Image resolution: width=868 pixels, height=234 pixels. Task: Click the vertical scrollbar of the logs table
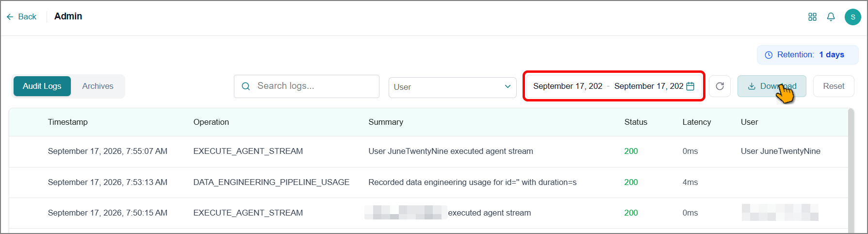click(x=851, y=170)
